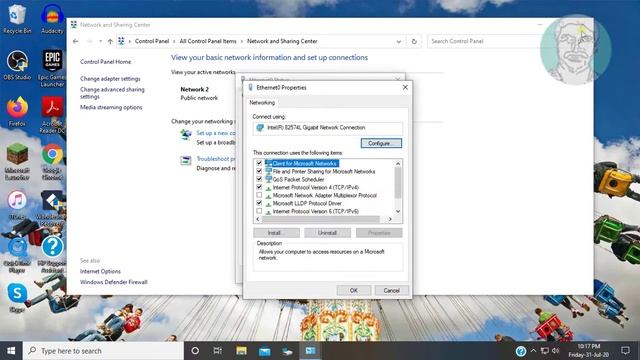Open the volume icon in system tray
This screenshot has width=640, height=360.
coord(556,351)
